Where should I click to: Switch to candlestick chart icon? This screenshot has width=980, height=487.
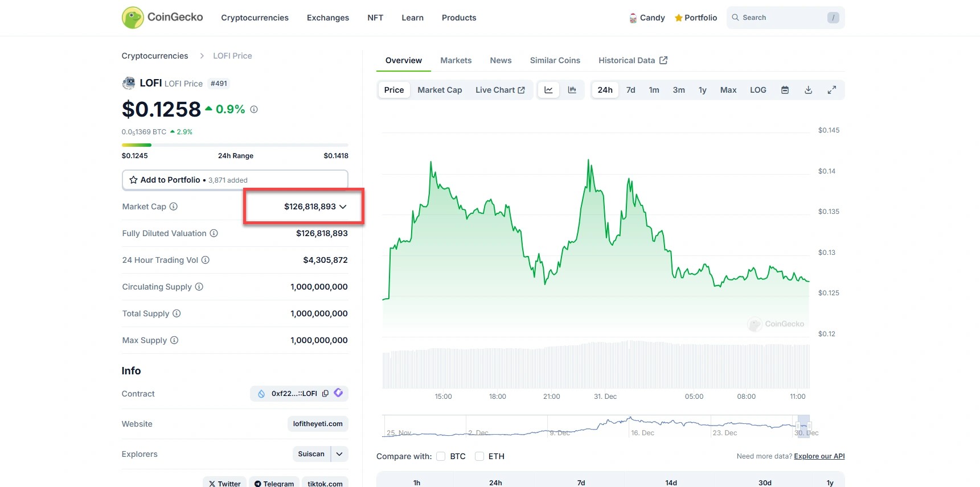pos(572,90)
